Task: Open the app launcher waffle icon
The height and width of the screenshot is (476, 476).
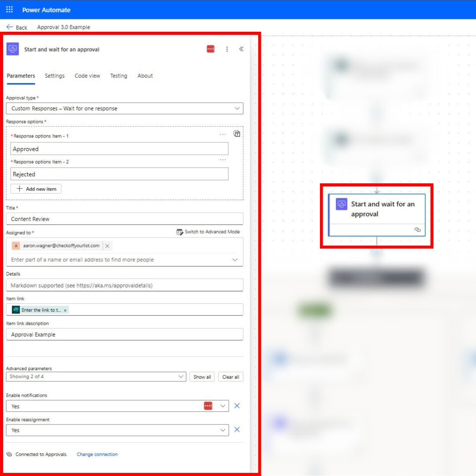Action: [x=9, y=9]
